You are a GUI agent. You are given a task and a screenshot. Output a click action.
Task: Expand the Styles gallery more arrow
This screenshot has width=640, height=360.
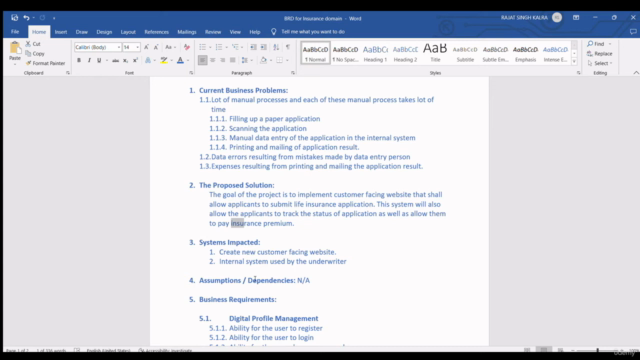pyautogui.click(x=574, y=62)
